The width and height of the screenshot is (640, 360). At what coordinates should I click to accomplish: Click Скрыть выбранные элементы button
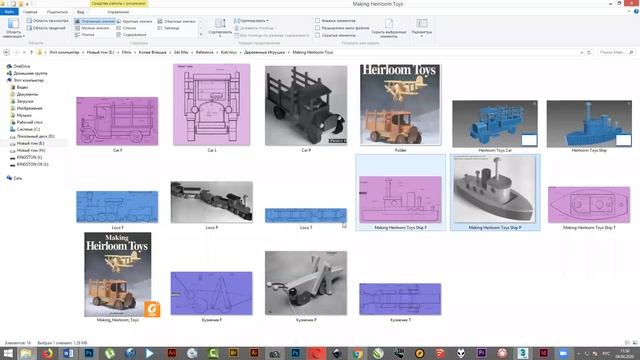[389, 28]
